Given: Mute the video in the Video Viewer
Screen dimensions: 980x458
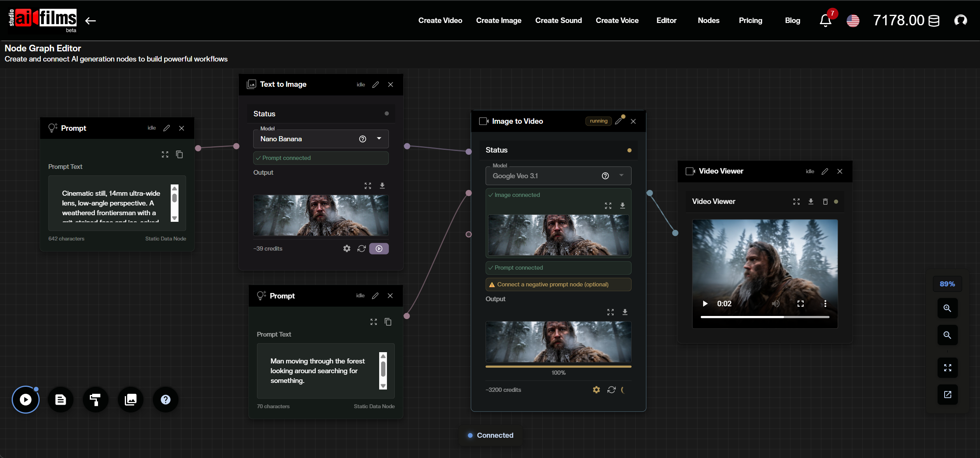Looking at the screenshot, I should (x=776, y=304).
